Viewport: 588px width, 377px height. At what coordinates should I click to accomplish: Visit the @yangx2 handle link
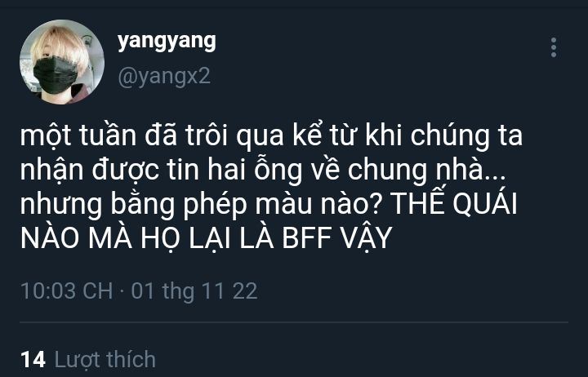coord(164,77)
